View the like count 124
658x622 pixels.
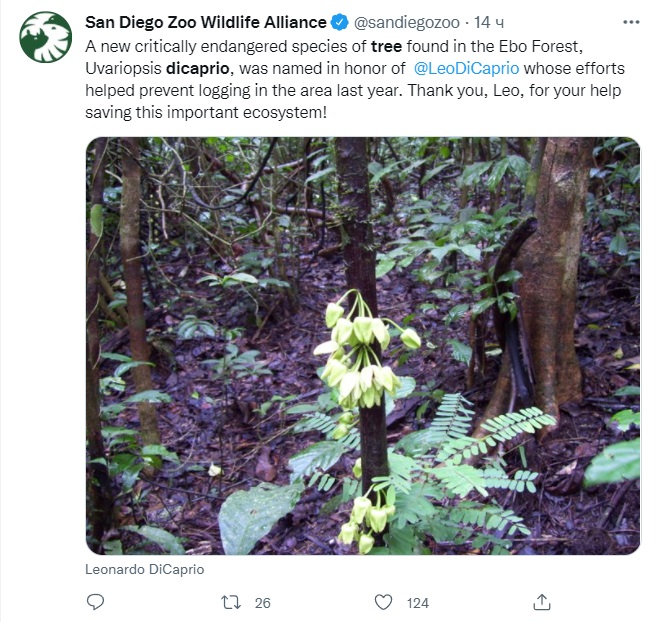coord(417,602)
